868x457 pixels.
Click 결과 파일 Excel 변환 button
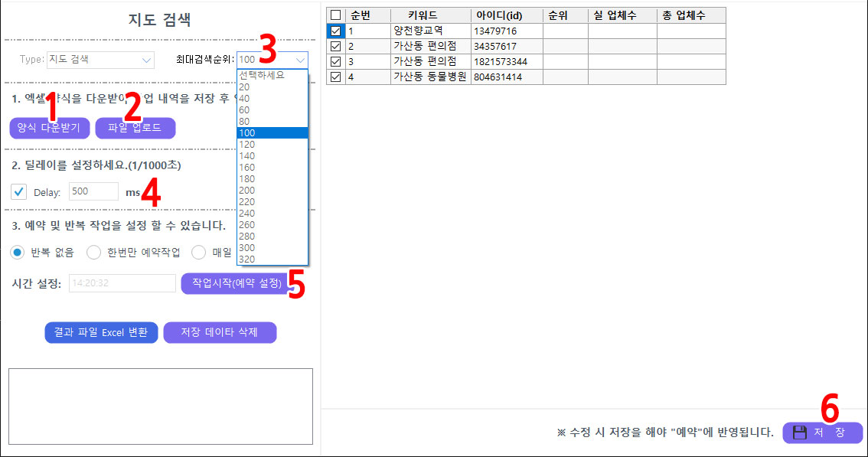point(101,332)
